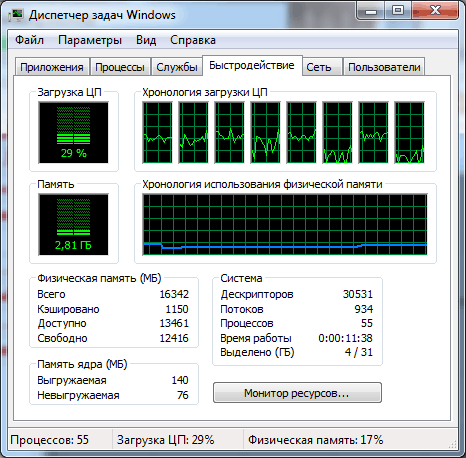Click the CPU load gauge showing 29 %
466x458 pixels.
pos(73,132)
